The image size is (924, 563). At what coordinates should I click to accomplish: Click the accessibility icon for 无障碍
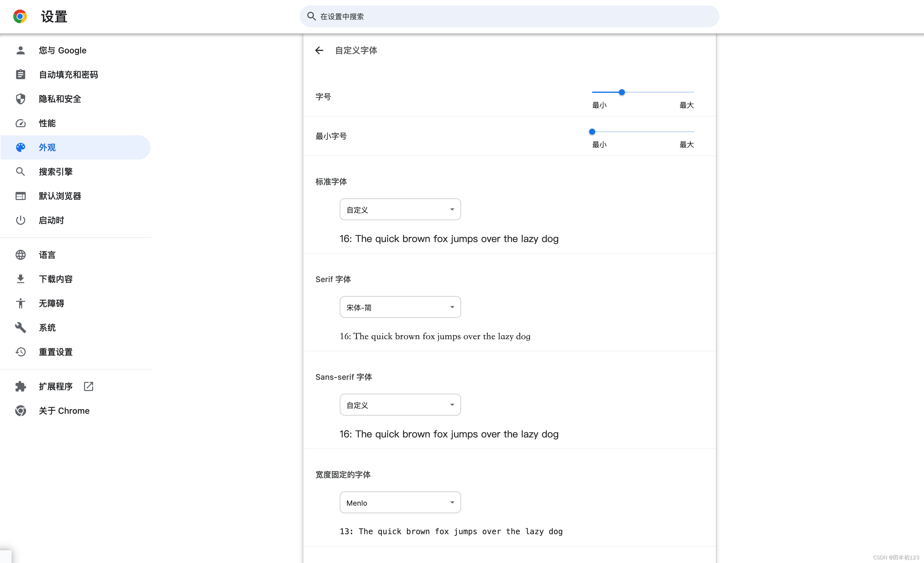tap(21, 303)
